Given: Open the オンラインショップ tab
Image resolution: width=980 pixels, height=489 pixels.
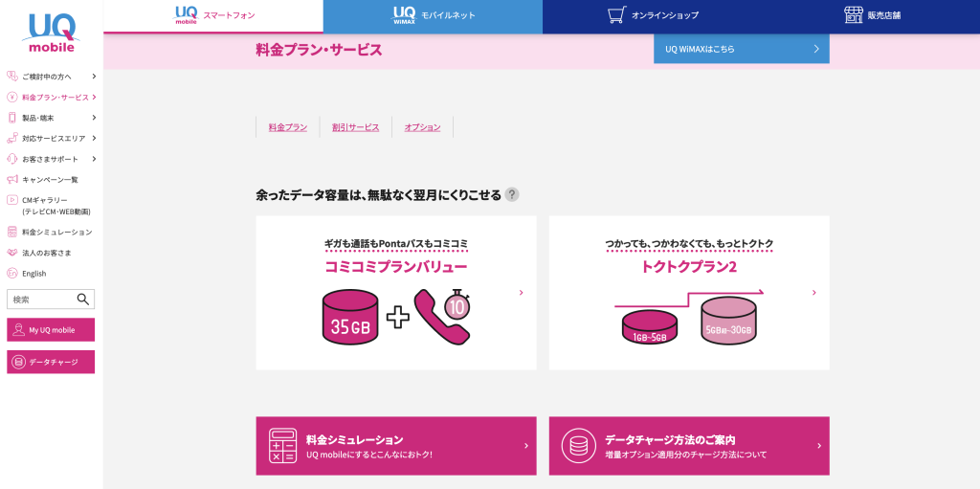Looking at the screenshot, I should 652,16.
